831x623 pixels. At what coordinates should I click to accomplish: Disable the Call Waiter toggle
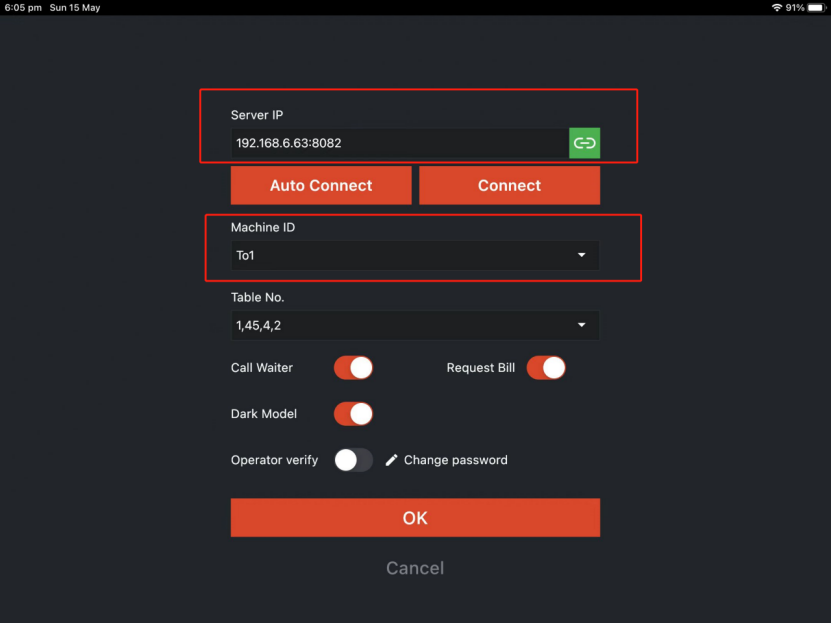[353, 368]
